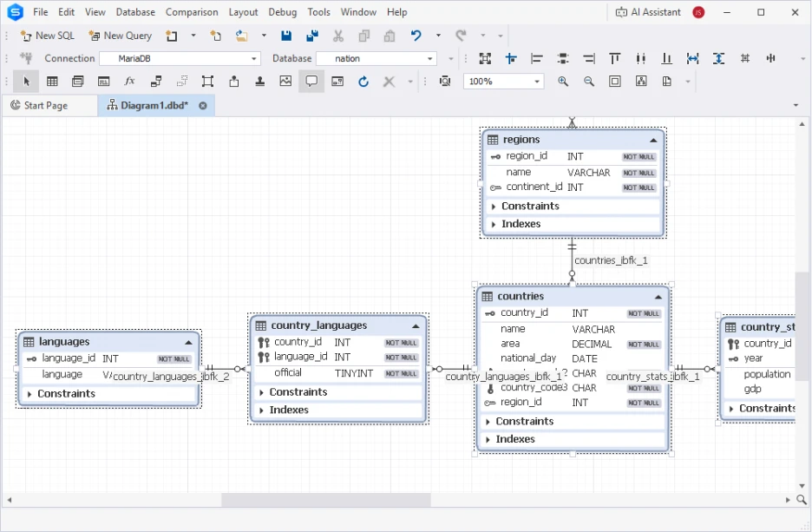Click the Make Same Width icon
Screen dimensions: 812x532
click(692, 58)
